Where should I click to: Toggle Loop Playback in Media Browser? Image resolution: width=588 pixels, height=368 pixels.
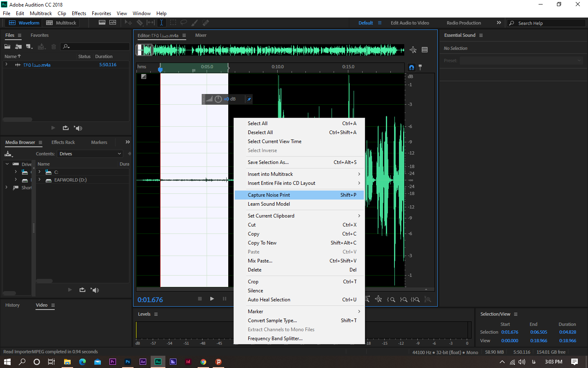pyautogui.click(x=82, y=290)
